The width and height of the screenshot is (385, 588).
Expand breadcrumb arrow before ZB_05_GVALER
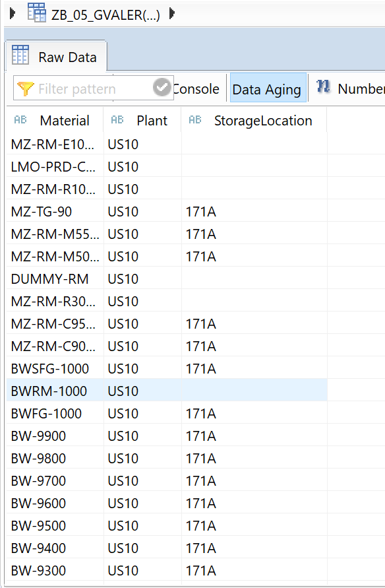(13, 13)
